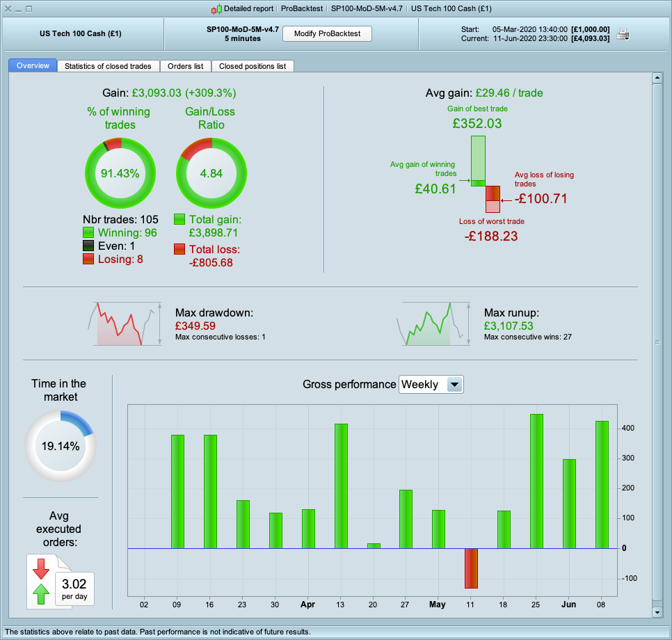Screen dimensions: 672x640
Task: Click the green Total gain legend square
Action: click(179, 219)
